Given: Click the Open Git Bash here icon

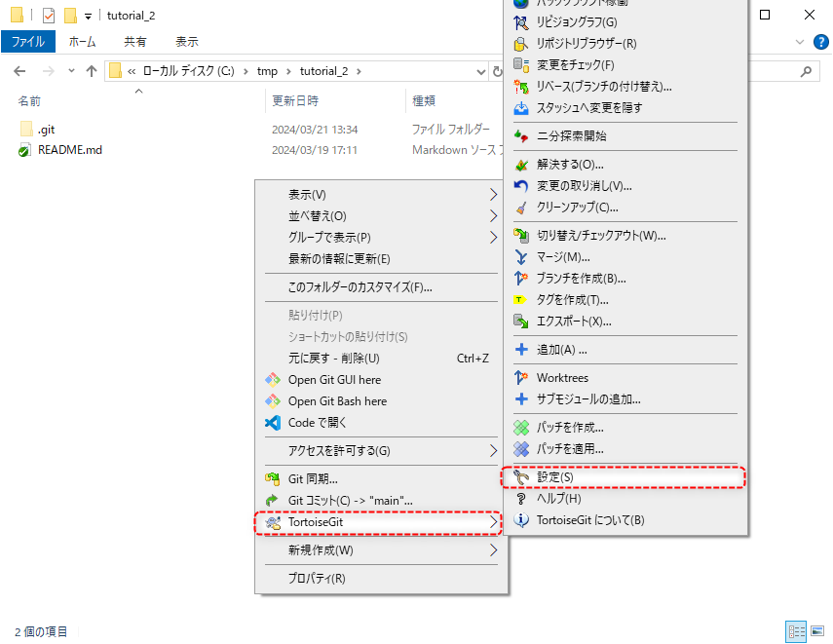Looking at the screenshot, I should pyautogui.click(x=273, y=401).
